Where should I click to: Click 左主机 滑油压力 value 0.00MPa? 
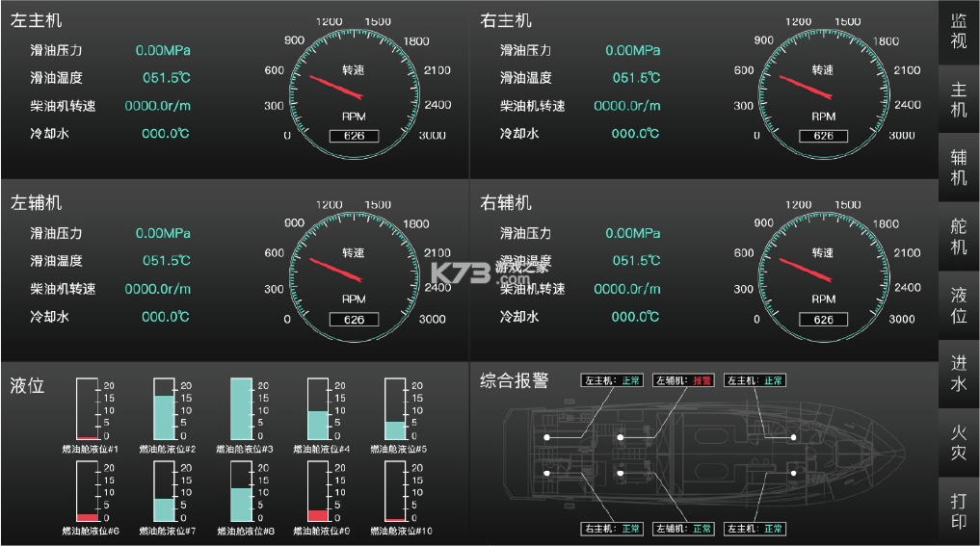click(163, 50)
